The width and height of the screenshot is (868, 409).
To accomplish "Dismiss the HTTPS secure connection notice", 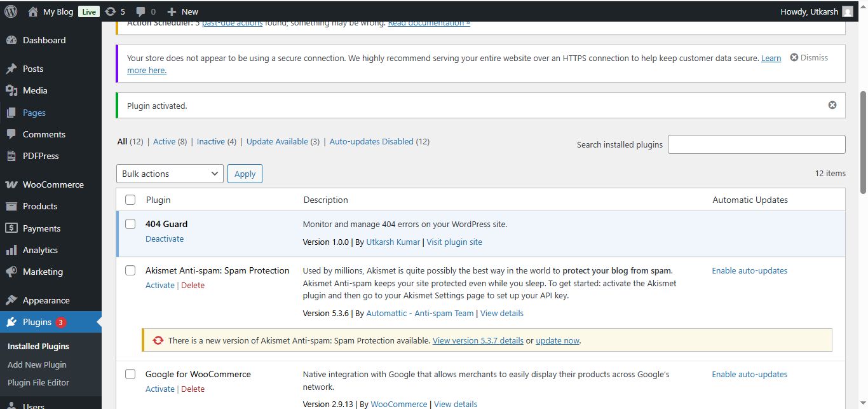I will [809, 57].
